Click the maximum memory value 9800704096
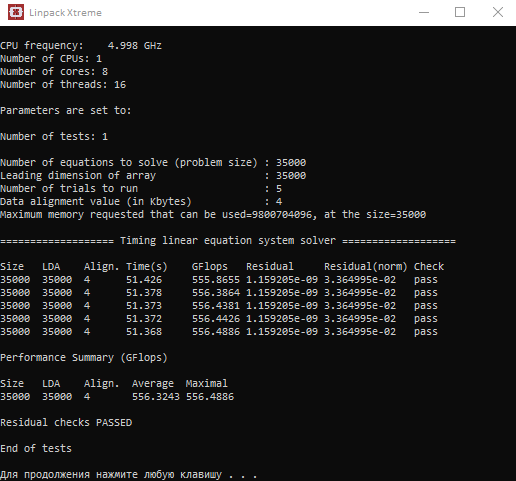 (x=282, y=214)
